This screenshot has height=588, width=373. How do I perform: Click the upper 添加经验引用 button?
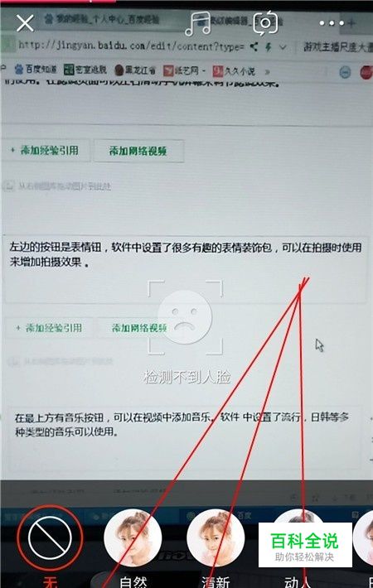pyautogui.click(x=46, y=151)
